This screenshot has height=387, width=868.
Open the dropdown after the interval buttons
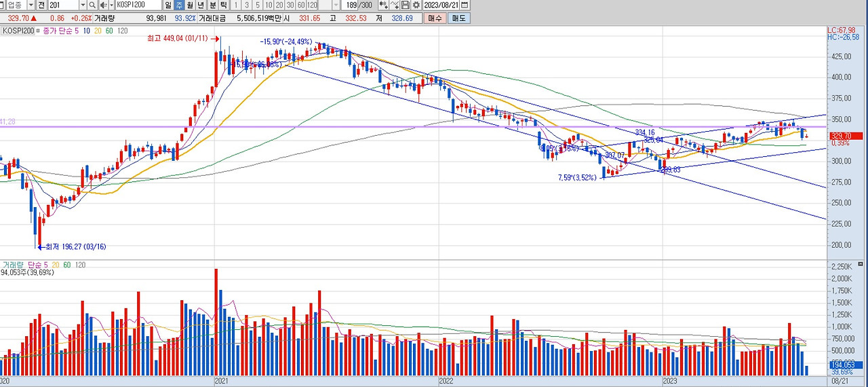click(x=336, y=5)
